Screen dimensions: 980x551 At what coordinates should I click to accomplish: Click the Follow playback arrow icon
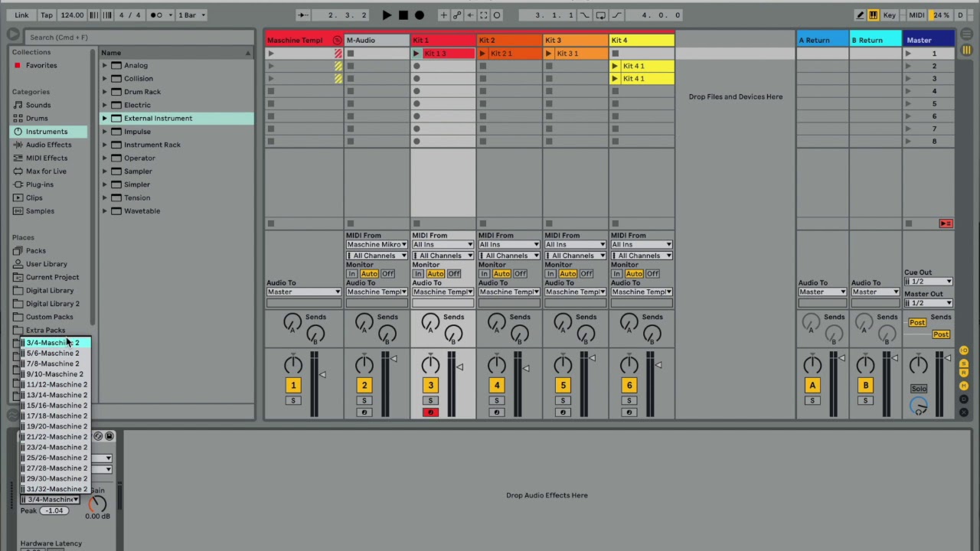coord(303,15)
